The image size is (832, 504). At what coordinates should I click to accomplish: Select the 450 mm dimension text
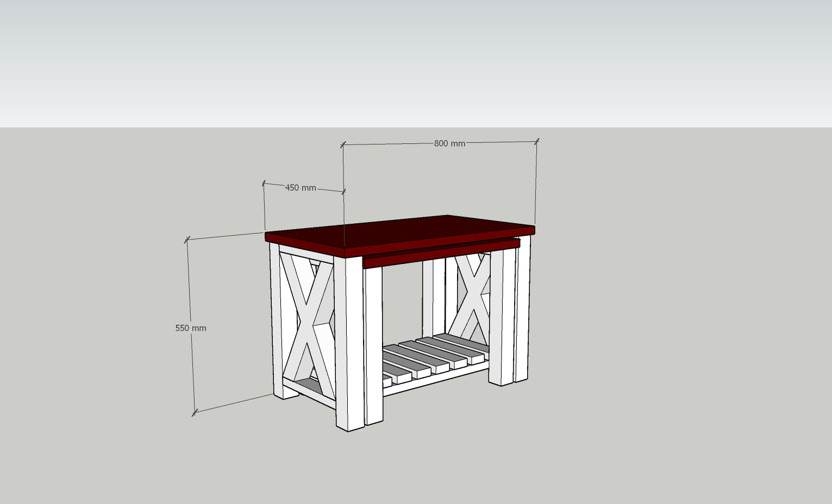point(300,187)
